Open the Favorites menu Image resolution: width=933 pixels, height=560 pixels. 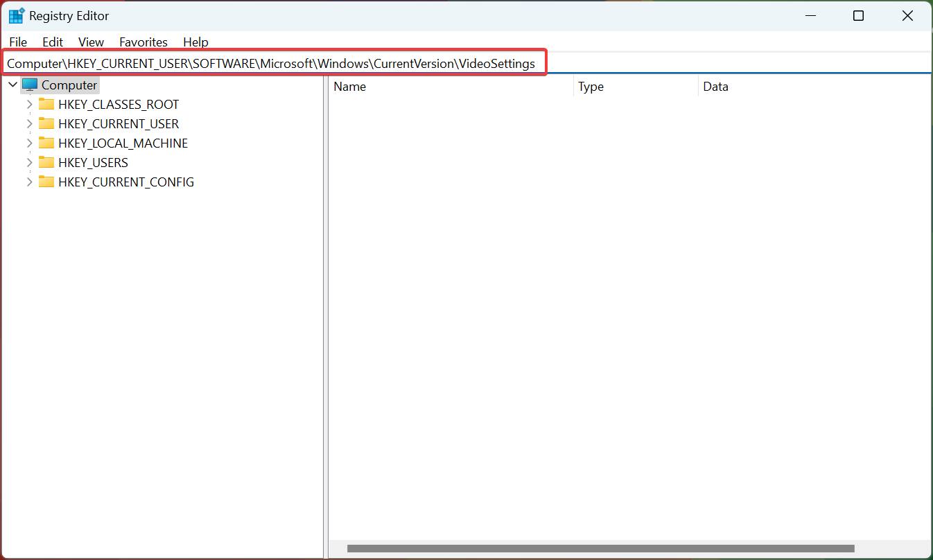pyautogui.click(x=143, y=42)
